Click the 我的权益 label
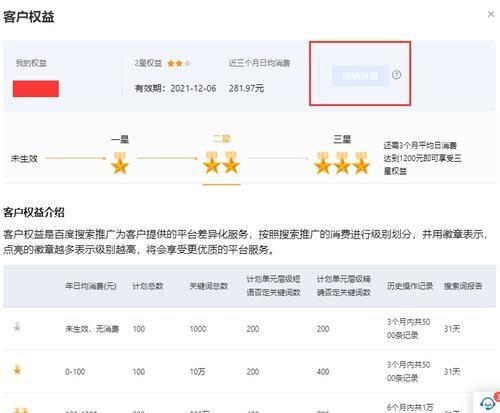Viewport: 500px width, 413px height. 31,63
